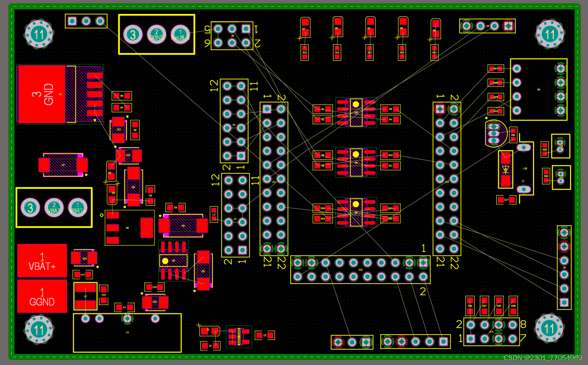Select component U5 regulator footprint
Screen dimensions: 588x365
130,228
